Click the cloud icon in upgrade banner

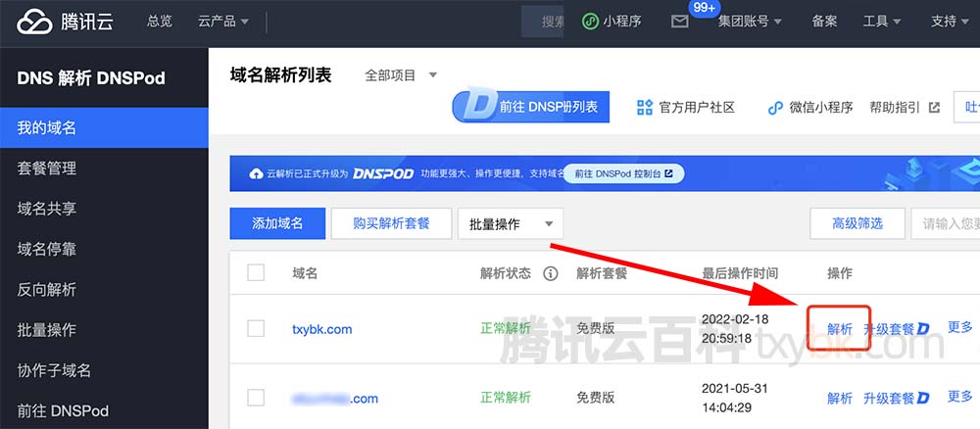point(256,173)
